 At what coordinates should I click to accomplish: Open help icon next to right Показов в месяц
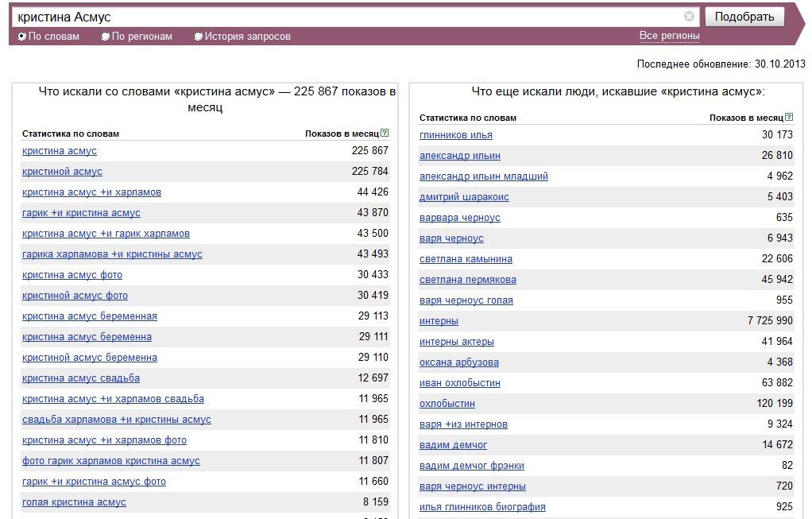[789, 117]
